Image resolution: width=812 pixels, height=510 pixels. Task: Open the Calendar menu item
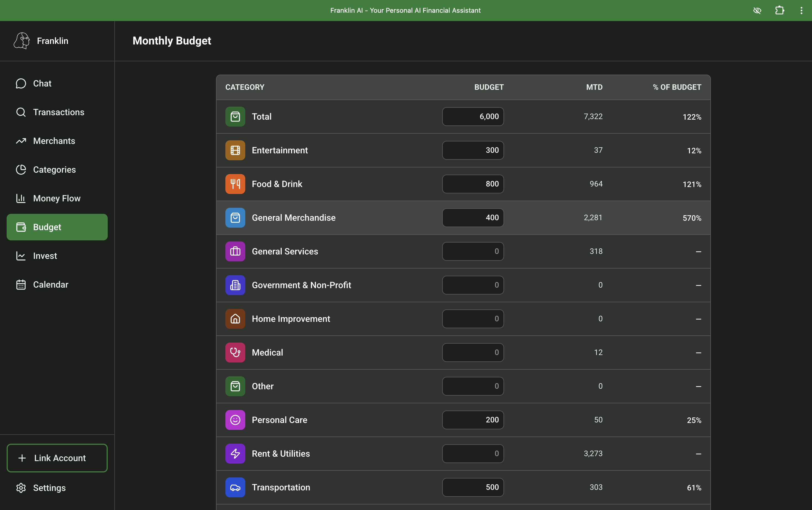(57, 284)
